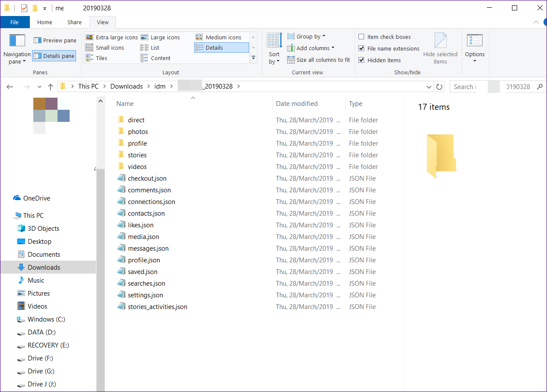The height and width of the screenshot is (392, 547).
Task: Enable Item check boxes
Action: point(361,37)
